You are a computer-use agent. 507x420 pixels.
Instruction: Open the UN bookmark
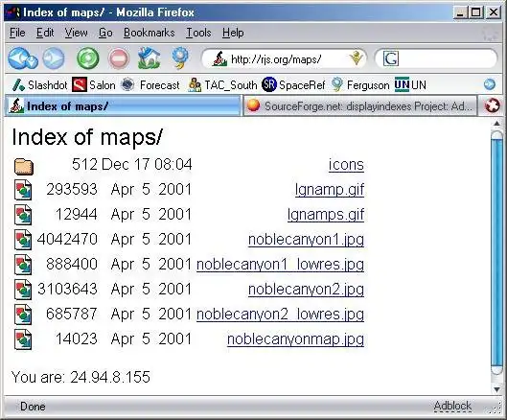pyautogui.click(x=410, y=85)
